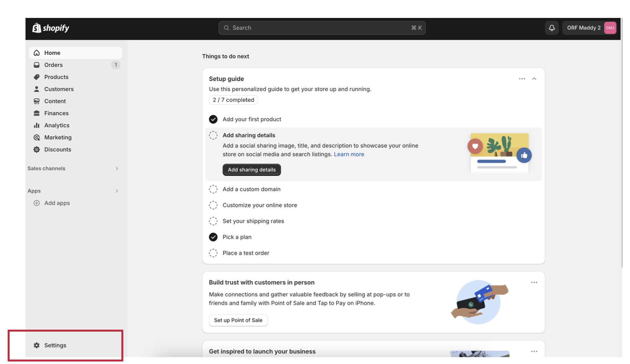Expand the Add your first product step
630x364 pixels.
coord(252,119)
